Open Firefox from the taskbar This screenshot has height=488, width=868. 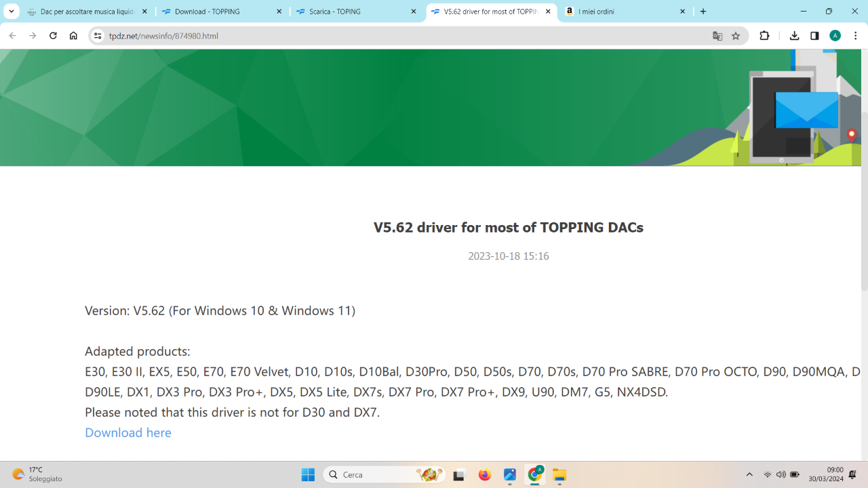point(484,474)
